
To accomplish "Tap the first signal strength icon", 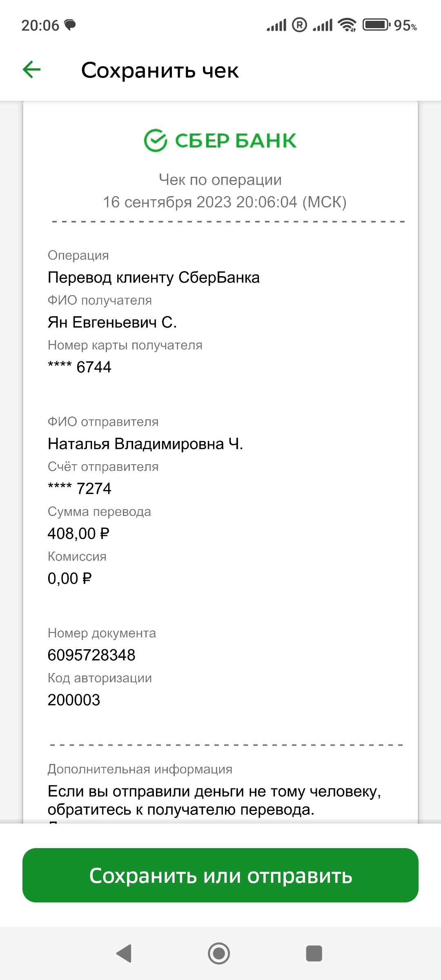I will click(x=277, y=25).
